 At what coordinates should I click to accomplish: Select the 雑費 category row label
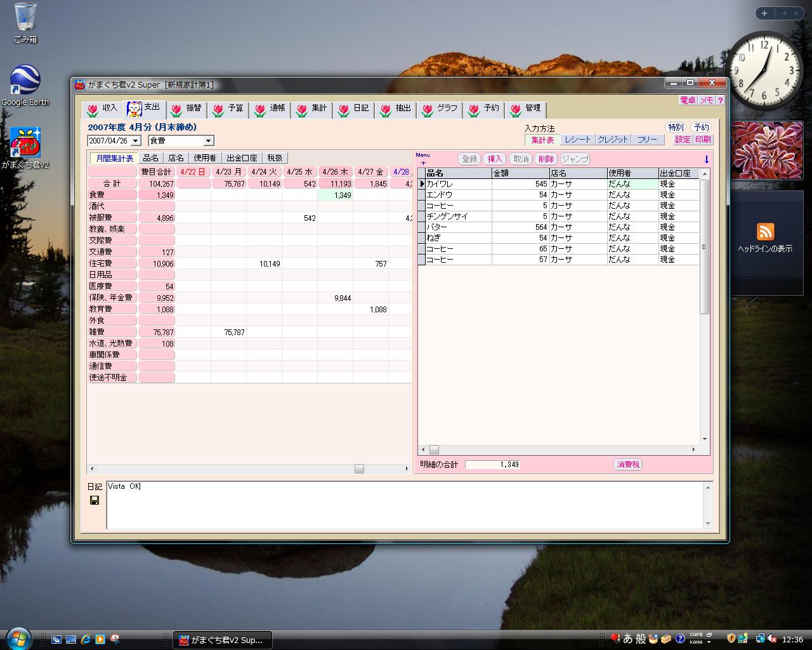click(112, 332)
